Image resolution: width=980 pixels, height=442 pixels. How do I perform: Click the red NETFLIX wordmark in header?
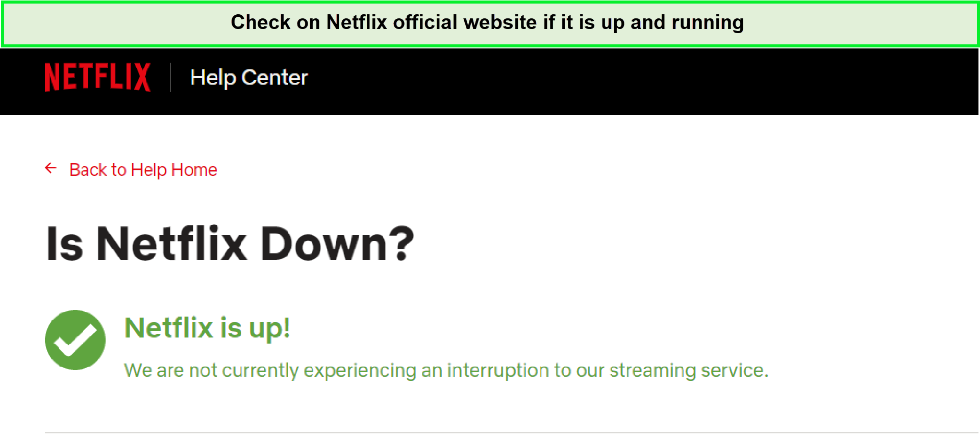pyautogui.click(x=97, y=77)
